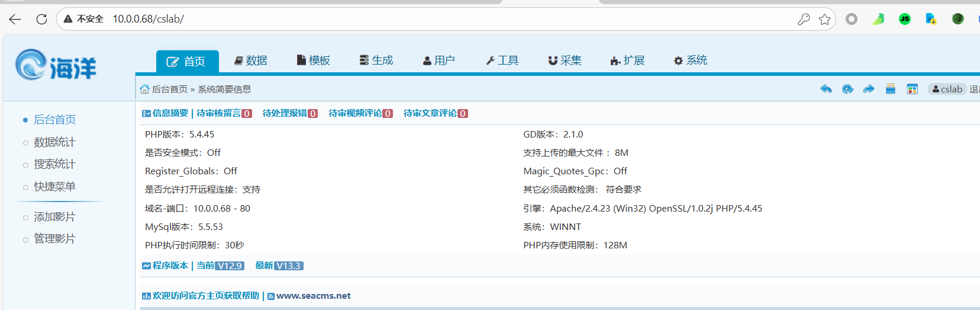
Task: Click the home icon in breadcrumb
Action: point(144,90)
